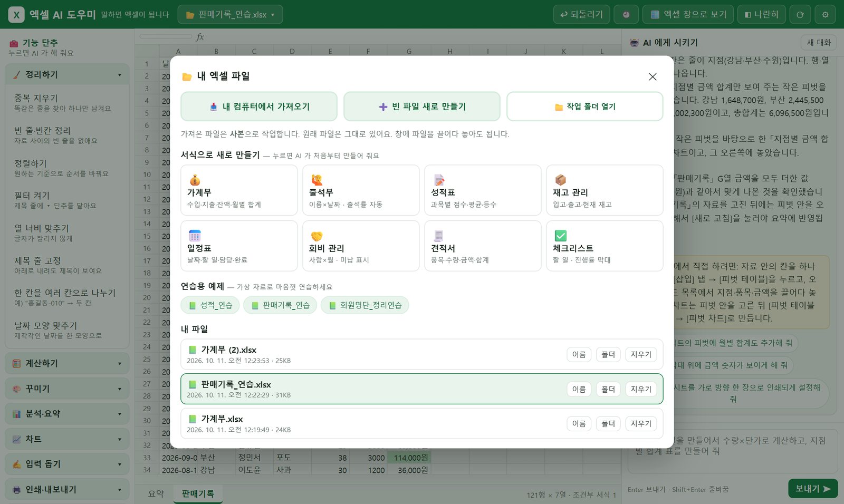Image resolution: width=844 pixels, height=504 pixels.
Task: Choose the 출석부 template card
Action: coord(361,190)
